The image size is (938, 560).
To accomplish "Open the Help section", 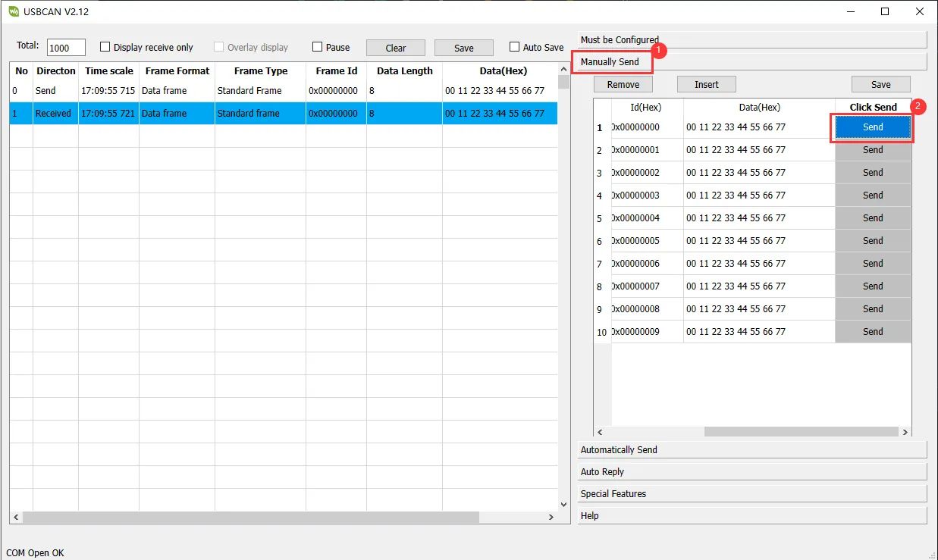I will [x=751, y=515].
